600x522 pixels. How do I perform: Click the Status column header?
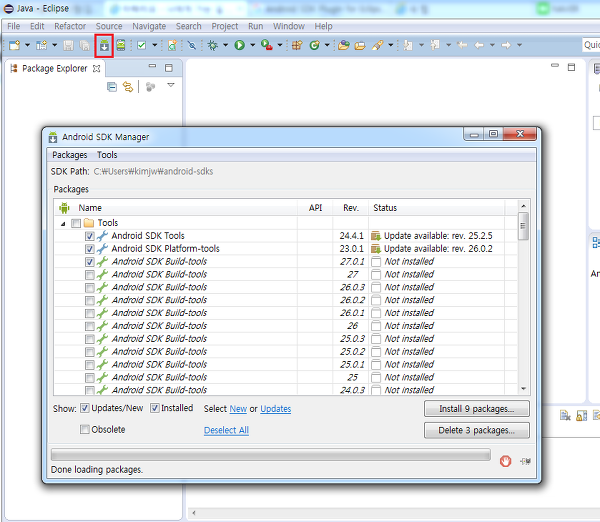[437, 208]
